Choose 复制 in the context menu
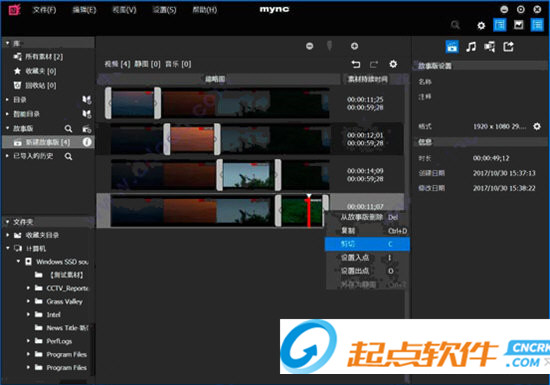The height and width of the screenshot is (385, 550). [x=367, y=231]
